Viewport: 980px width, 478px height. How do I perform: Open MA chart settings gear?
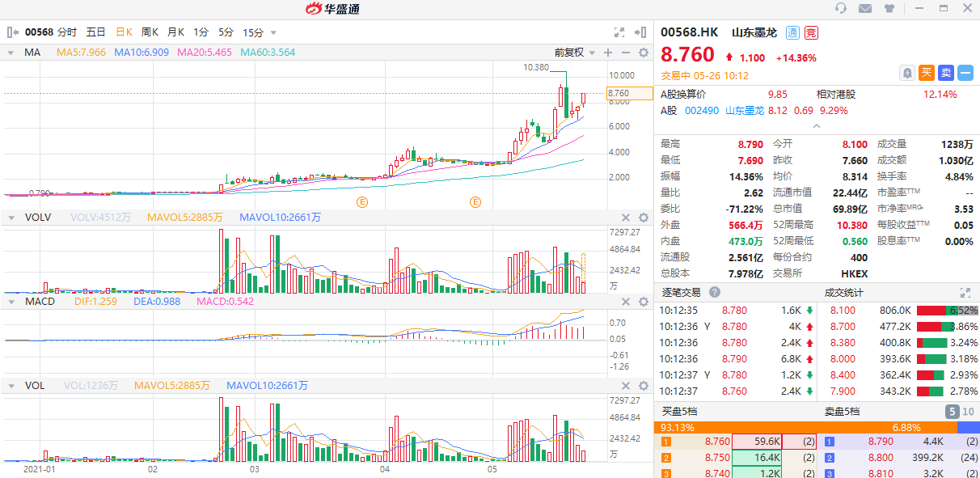click(x=644, y=52)
